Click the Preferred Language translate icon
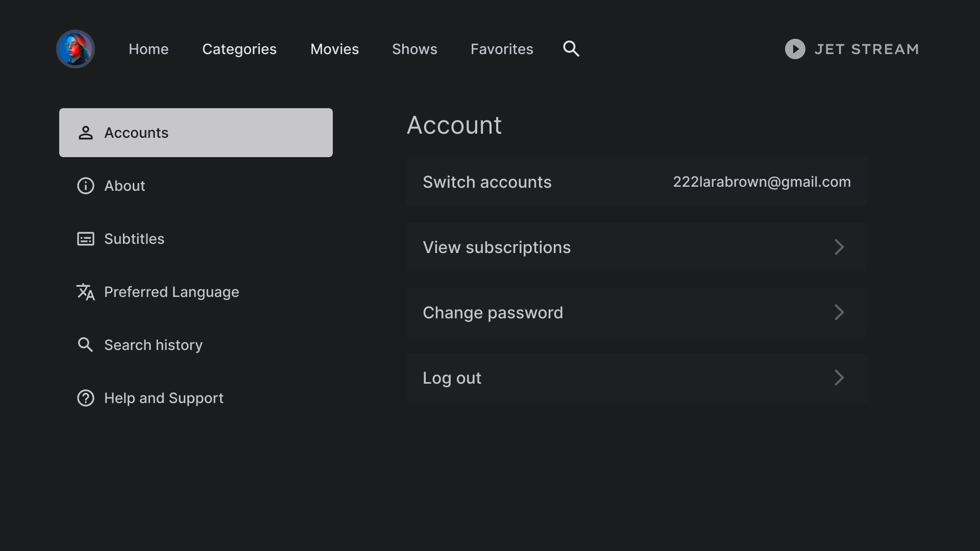980x551 pixels. (85, 292)
